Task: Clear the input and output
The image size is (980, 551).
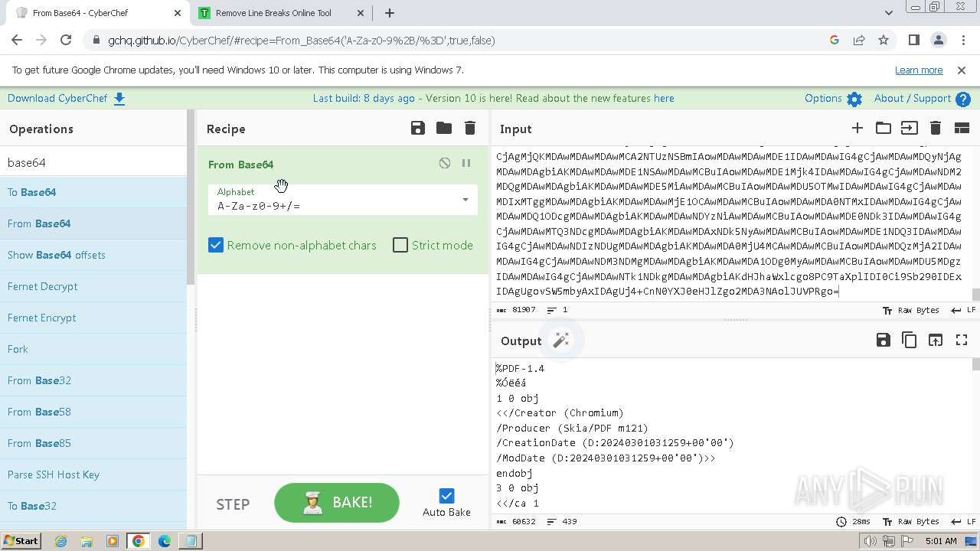Action: coord(936,128)
